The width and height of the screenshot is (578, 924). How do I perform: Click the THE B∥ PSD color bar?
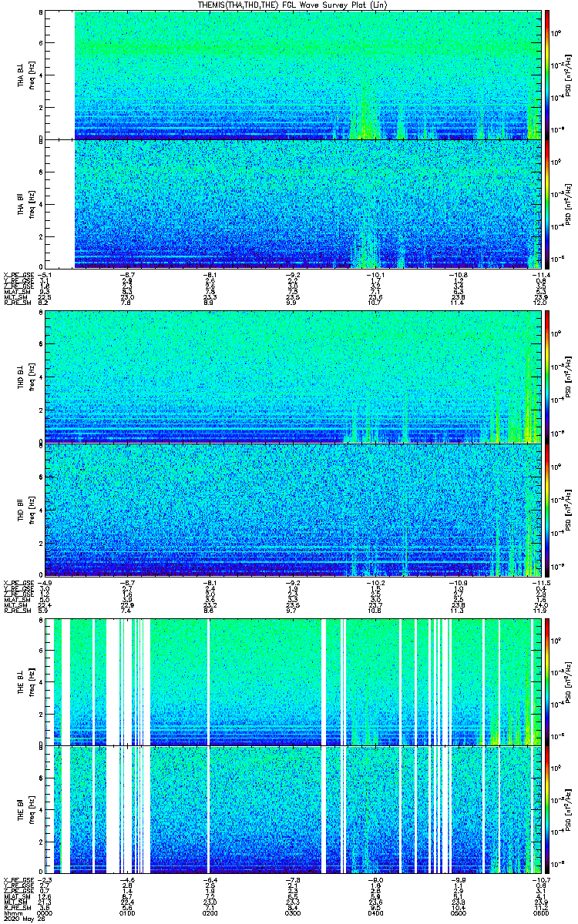pos(547,810)
